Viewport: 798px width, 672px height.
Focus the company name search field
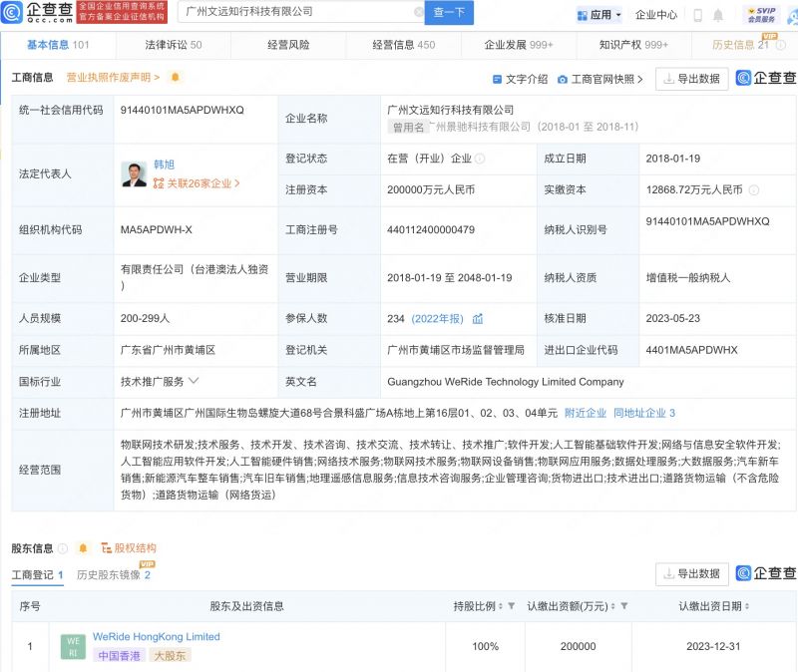pyautogui.click(x=300, y=12)
